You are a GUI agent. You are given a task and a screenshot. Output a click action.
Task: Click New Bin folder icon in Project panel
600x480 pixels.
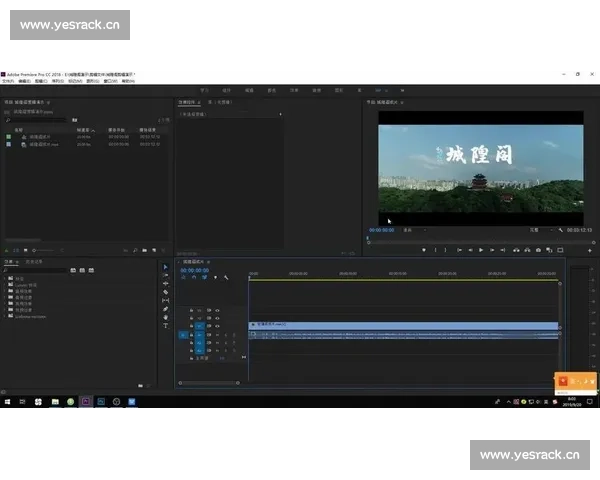coord(145,250)
